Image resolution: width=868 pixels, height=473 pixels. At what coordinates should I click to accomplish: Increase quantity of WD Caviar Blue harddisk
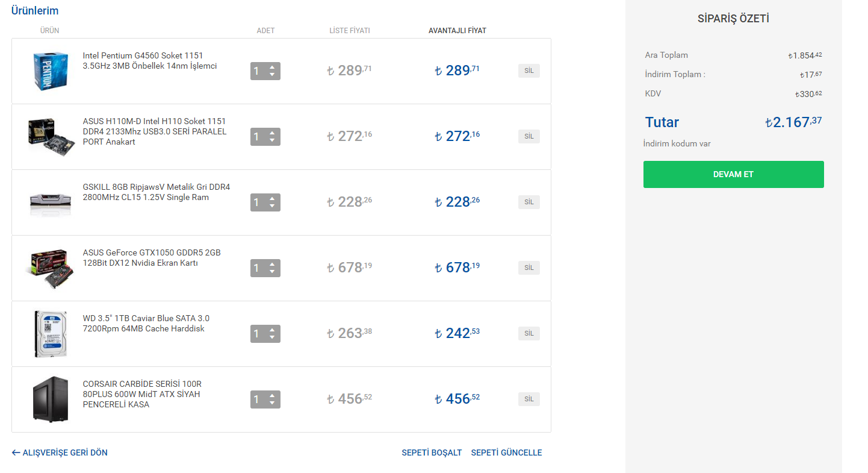click(272, 330)
